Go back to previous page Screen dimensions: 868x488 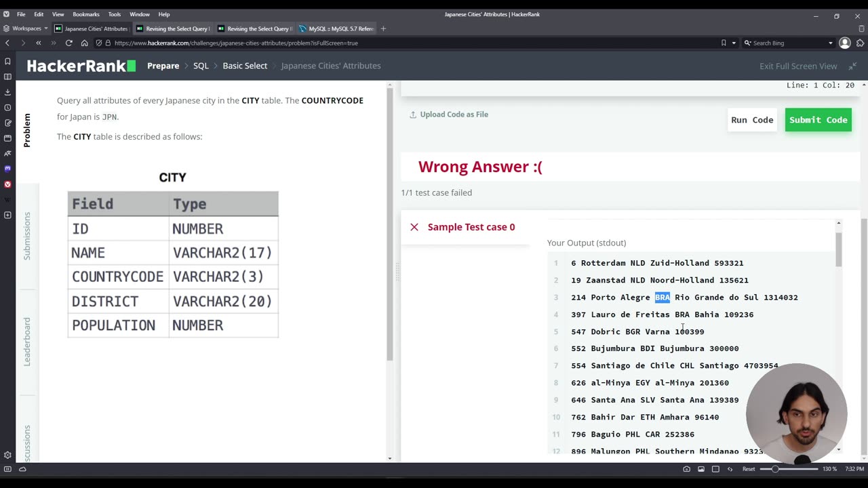click(7, 43)
